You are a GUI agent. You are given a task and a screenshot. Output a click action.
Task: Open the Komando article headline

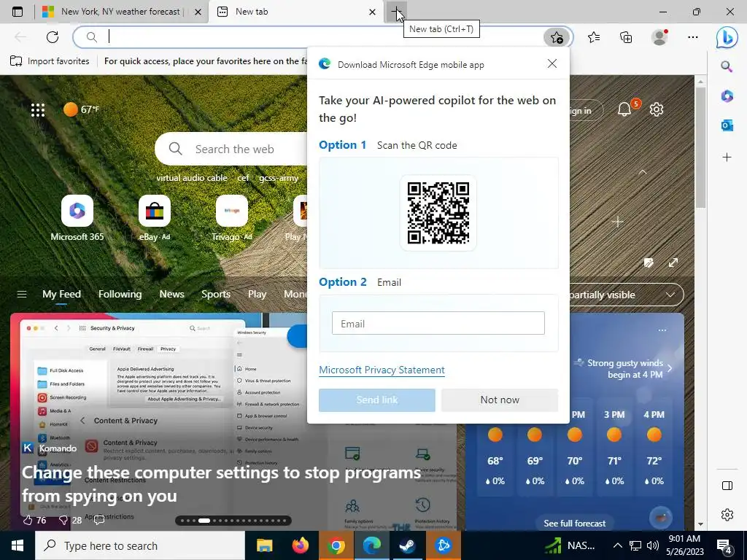pyautogui.click(x=221, y=484)
